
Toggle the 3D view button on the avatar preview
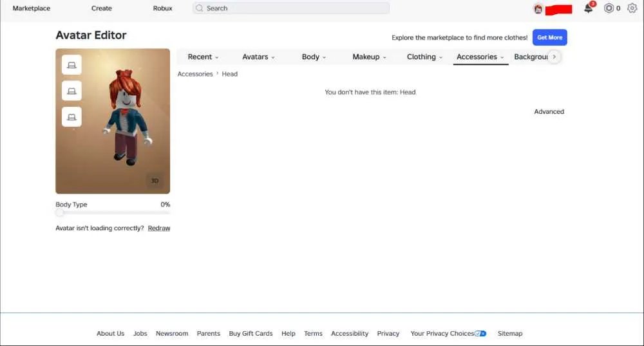click(x=155, y=181)
